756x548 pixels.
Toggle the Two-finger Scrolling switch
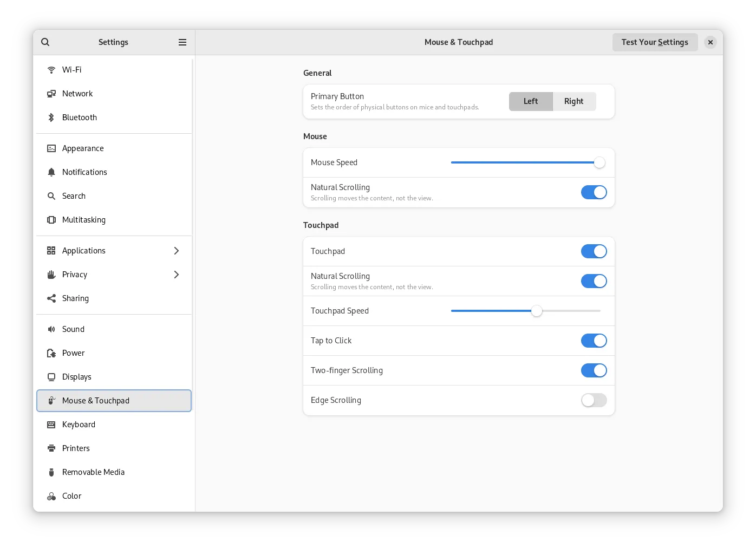click(594, 370)
